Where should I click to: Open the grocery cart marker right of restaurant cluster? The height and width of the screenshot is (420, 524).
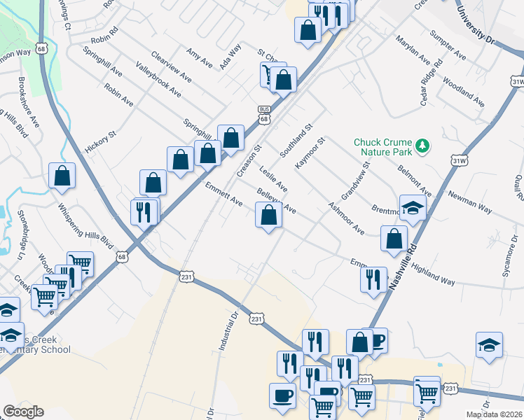click(361, 398)
